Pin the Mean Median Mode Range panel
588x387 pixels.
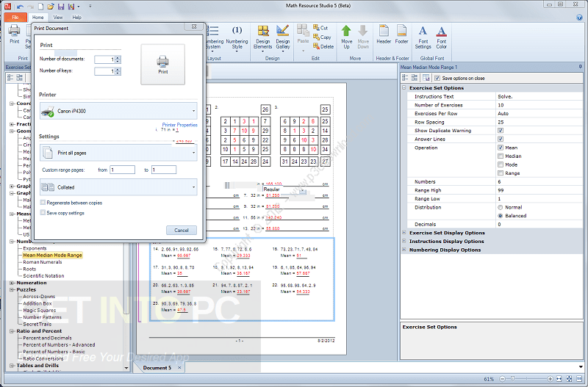(580, 67)
